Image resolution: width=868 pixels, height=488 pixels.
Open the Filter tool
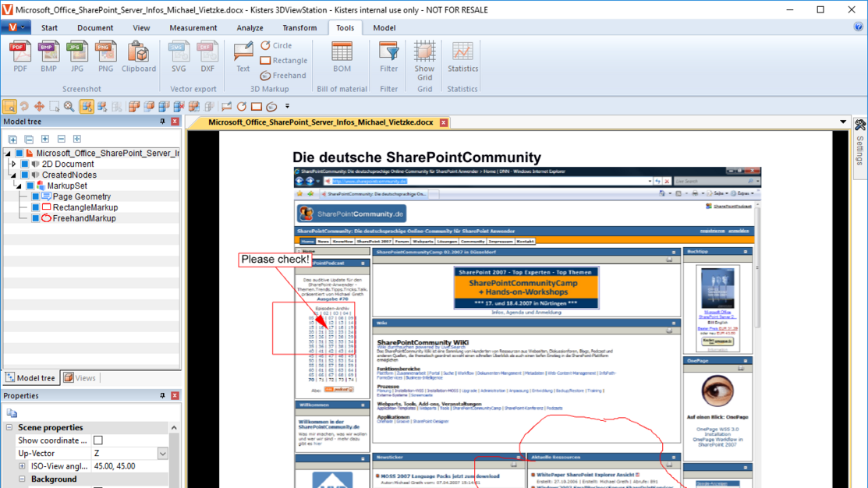pyautogui.click(x=388, y=56)
